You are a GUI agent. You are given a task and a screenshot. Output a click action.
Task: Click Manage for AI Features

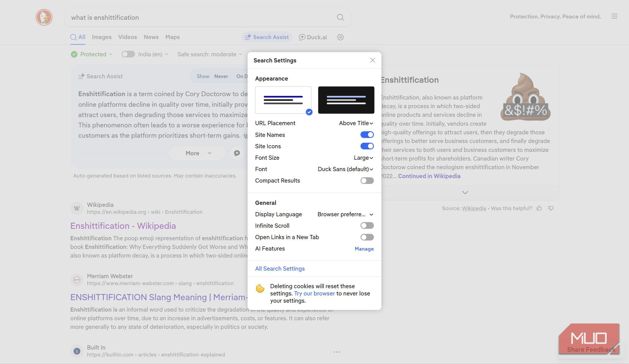(x=364, y=249)
